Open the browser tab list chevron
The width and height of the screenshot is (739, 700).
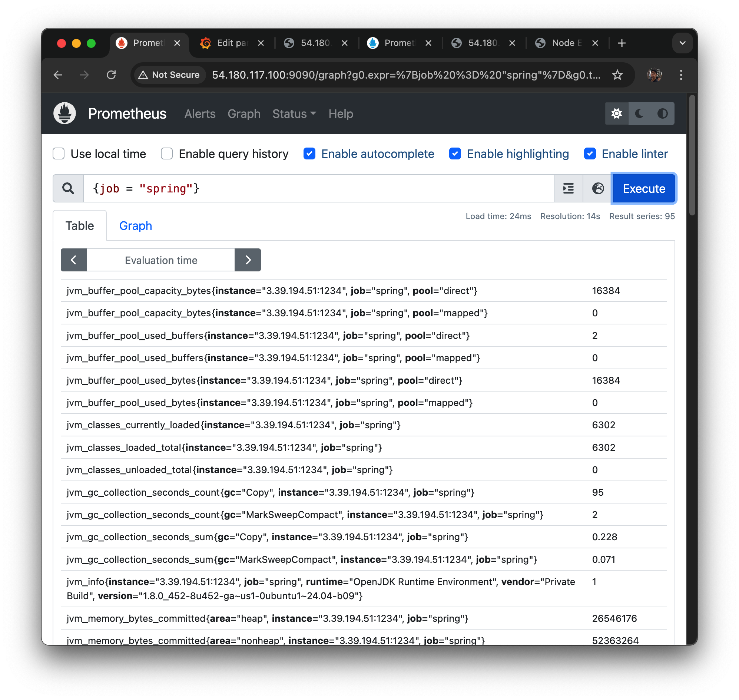(x=682, y=43)
